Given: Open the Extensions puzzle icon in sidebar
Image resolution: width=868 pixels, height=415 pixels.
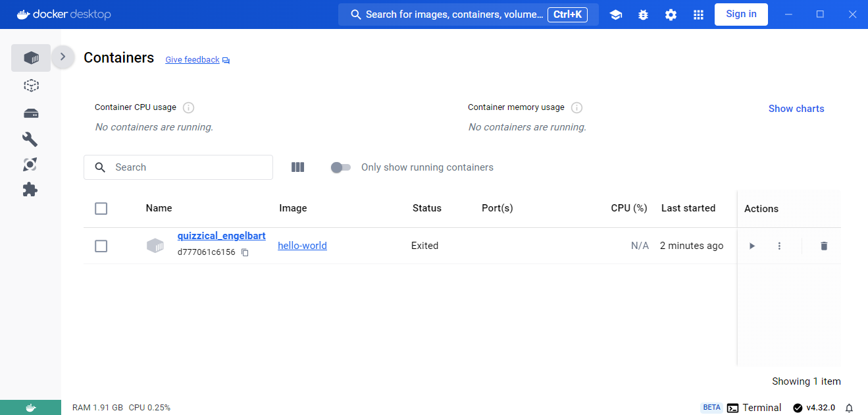Looking at the screenshot, I should 30,190.
